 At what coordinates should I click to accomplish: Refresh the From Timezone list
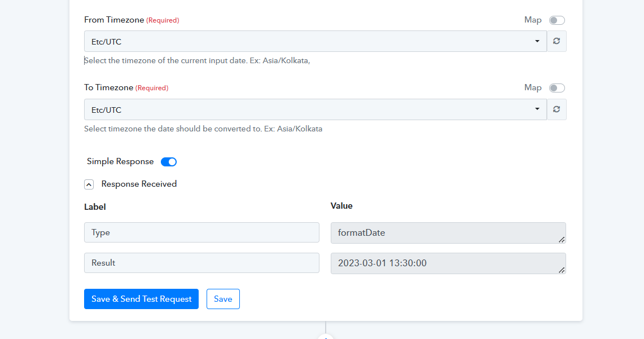(557, 41)
